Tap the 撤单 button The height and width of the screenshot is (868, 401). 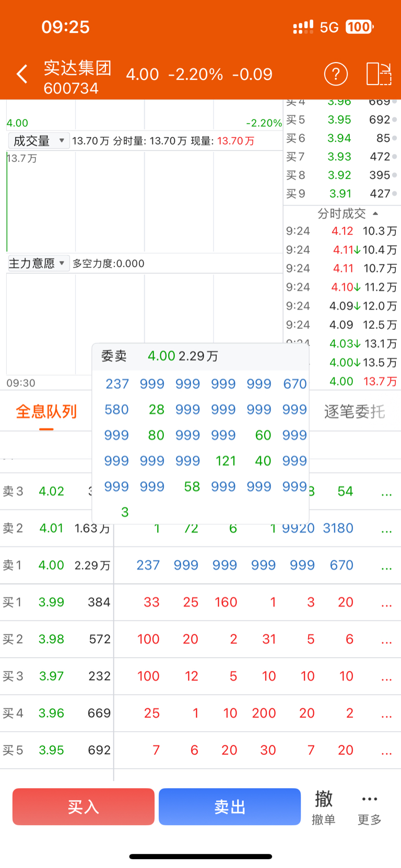tap(324, 807)
